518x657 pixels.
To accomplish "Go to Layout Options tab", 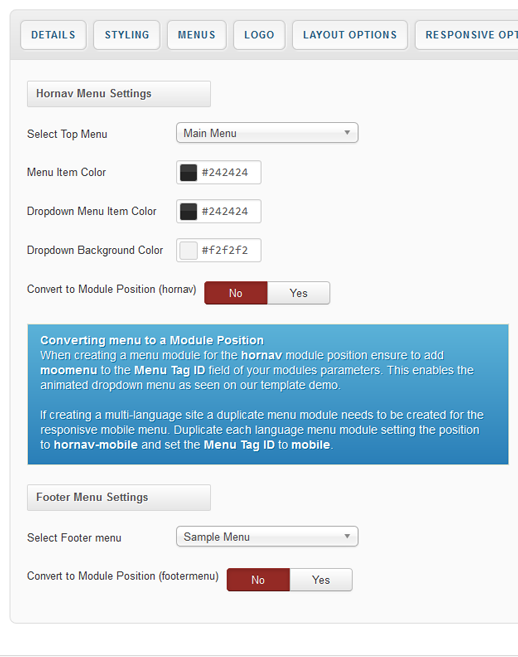I will pyautogui.click(x=350, y=35).
